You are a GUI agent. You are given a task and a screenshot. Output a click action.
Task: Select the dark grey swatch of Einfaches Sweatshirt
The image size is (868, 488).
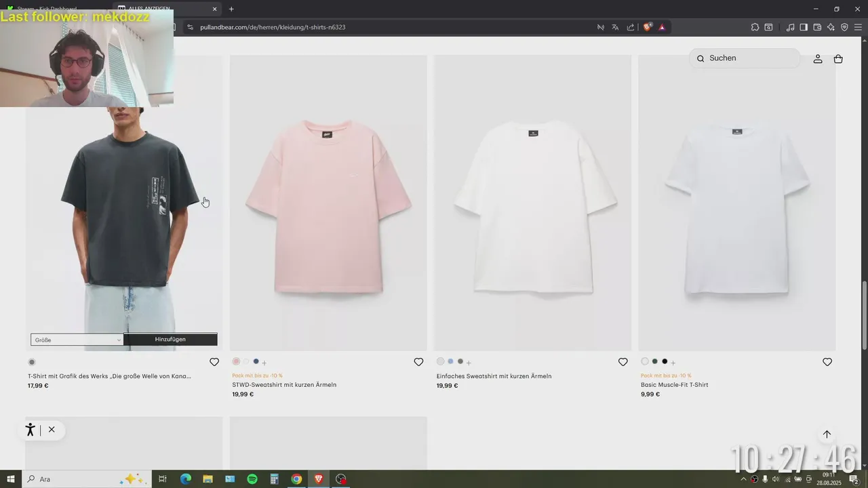point(460,362)
